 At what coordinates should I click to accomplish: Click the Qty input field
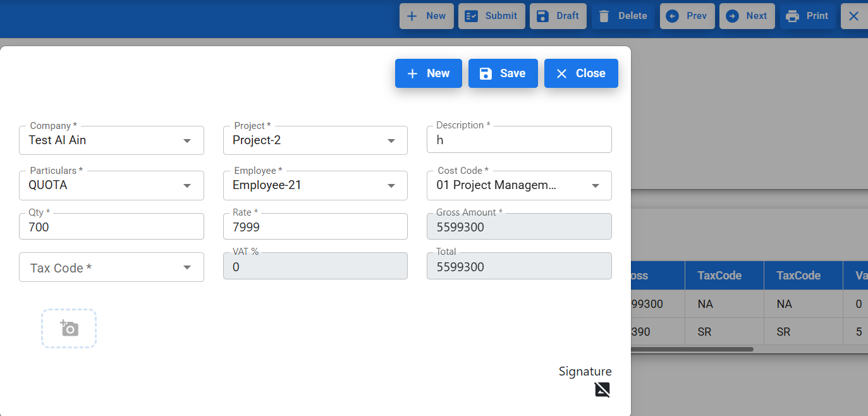111,227
